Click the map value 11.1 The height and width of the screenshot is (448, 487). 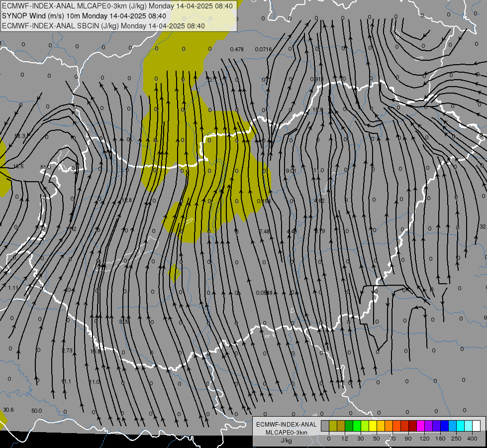[66, 381]
